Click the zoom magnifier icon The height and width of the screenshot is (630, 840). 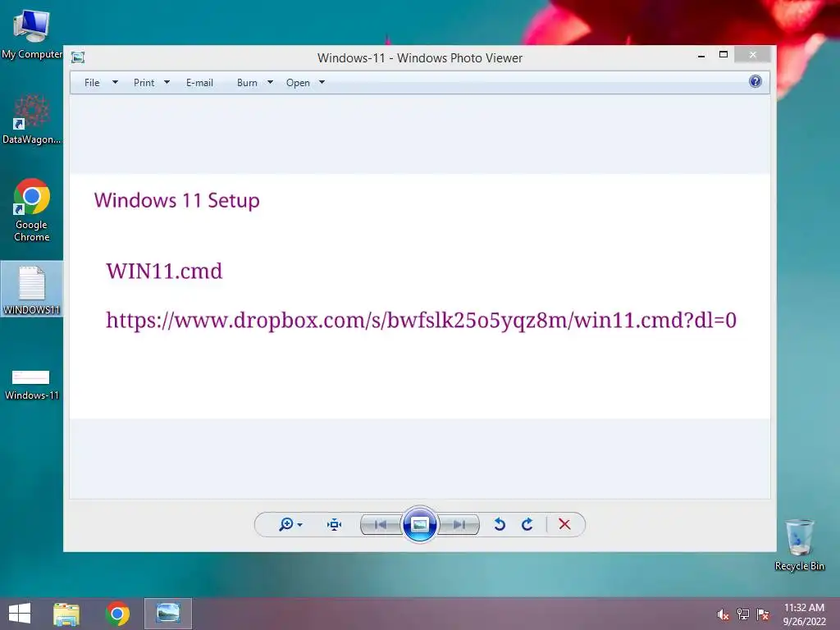point(286,524)
